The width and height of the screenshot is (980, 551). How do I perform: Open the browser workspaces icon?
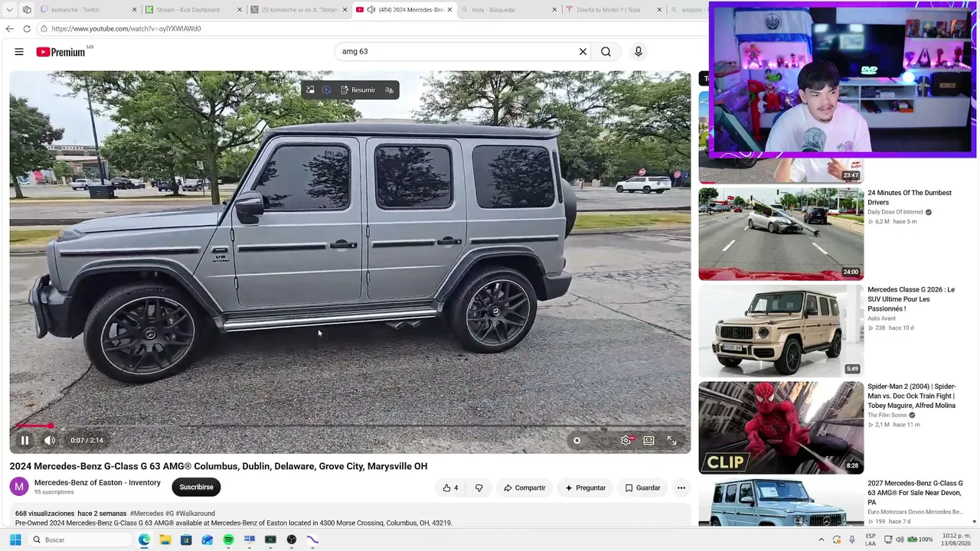click(27, 10)
